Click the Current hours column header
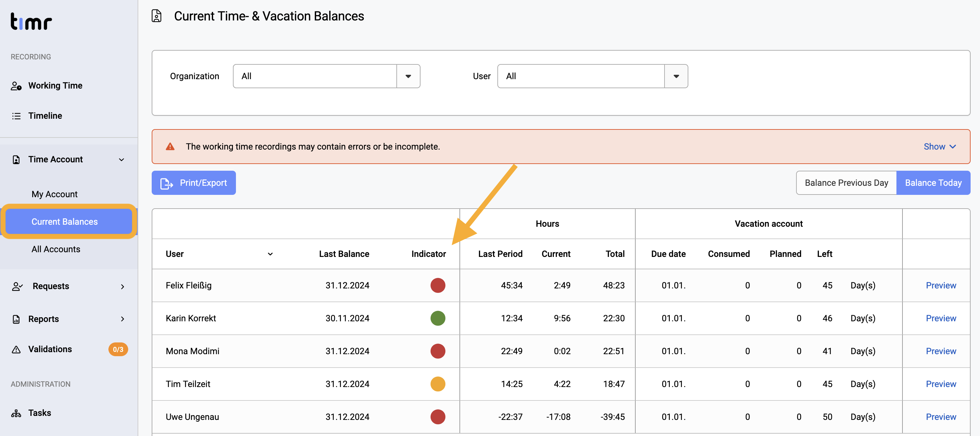This screenshot has height=436, width=980. coord(556,254)
